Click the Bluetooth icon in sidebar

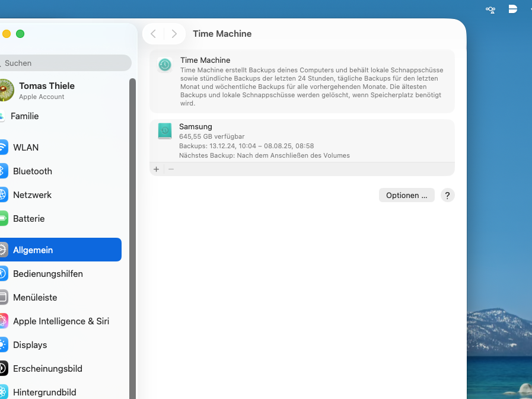(x=3, y=171)
